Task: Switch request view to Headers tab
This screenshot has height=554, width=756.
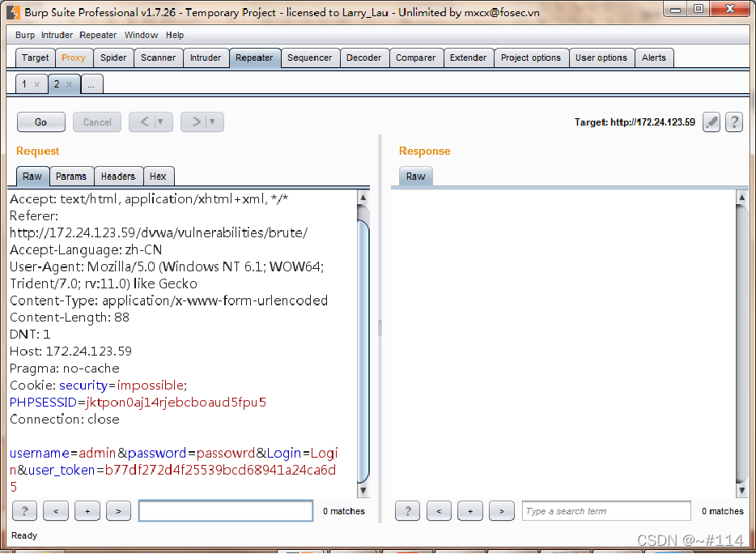Action: click(x=118, y=176)
